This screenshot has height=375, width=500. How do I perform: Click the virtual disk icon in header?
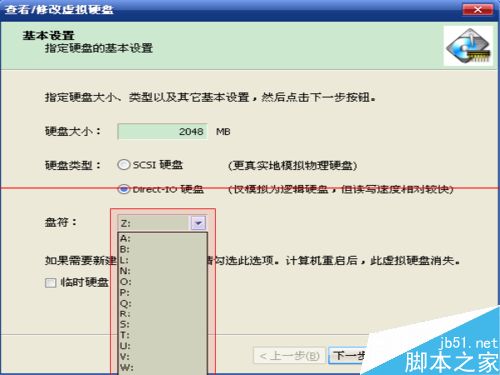tap(468, 46)
